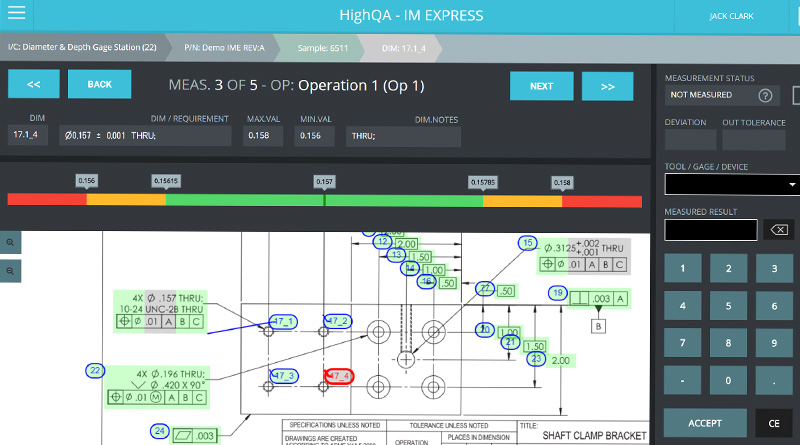
Task: Click the Measured Result input field
Action: coord(711,230)
